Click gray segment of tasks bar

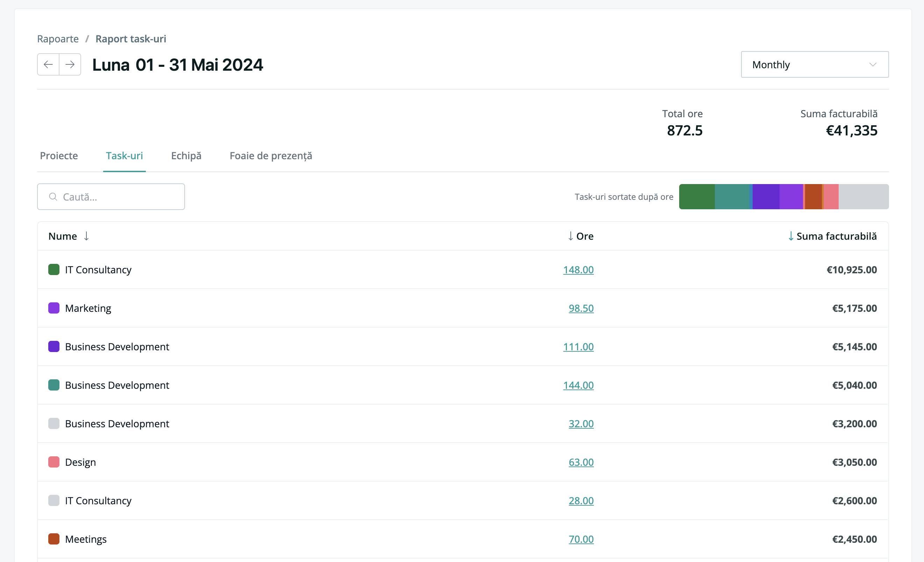[863, 197]
